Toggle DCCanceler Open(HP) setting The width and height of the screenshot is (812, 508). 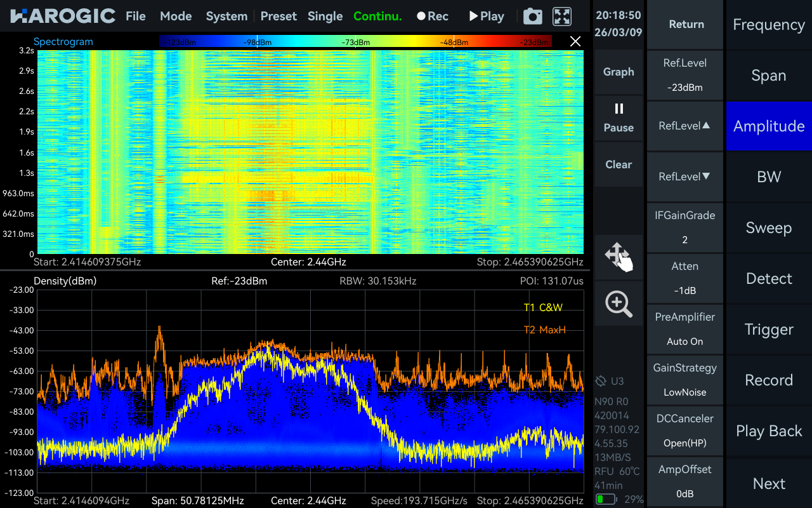point(684,431)
